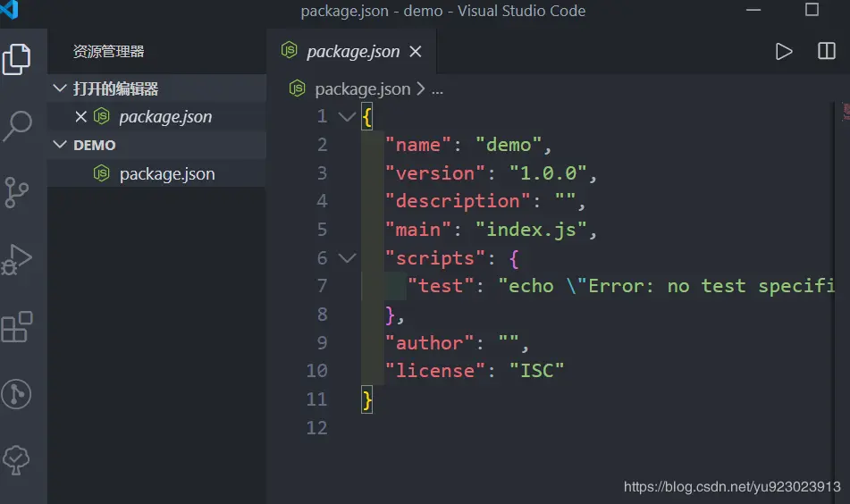Click the "version" key on line 3

[434, 172]
